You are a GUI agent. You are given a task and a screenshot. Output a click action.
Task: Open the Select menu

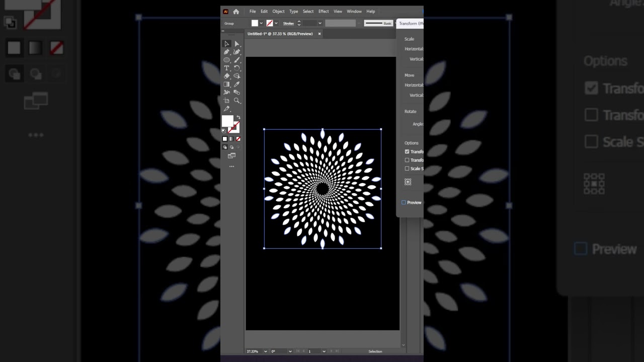pyautogui.click(x=308, y=12)
